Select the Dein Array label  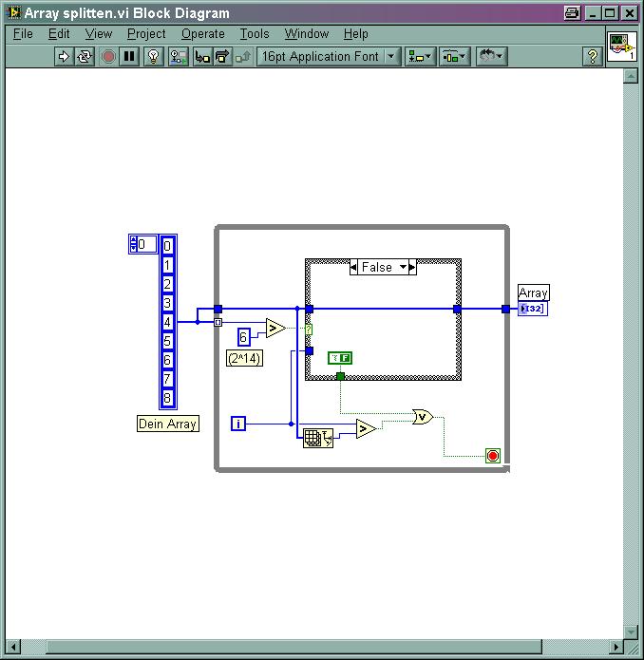click(168, 424)
